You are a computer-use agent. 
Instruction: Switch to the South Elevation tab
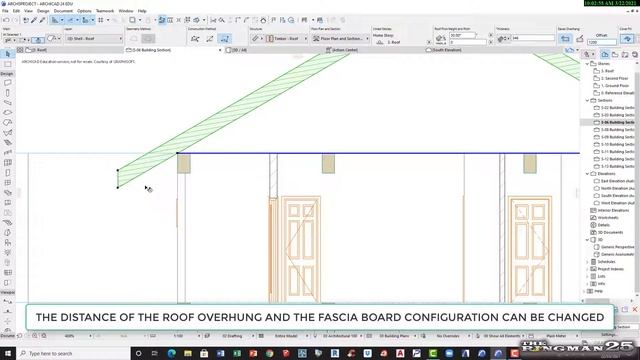point(446,50)
